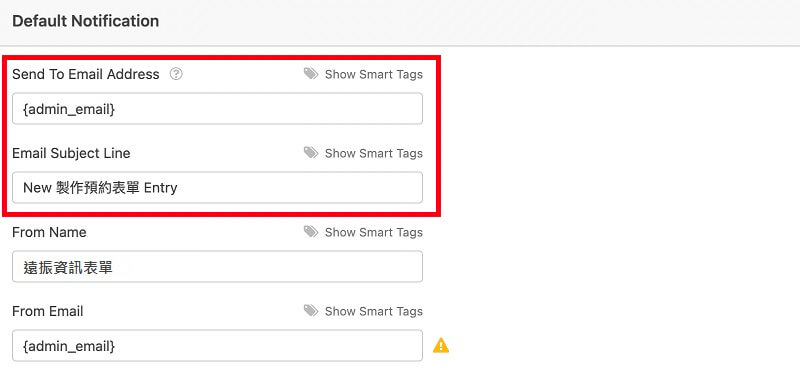Click the Send To Email Address label
This screenshot has width=800, height=375.
tap(86, 74)
